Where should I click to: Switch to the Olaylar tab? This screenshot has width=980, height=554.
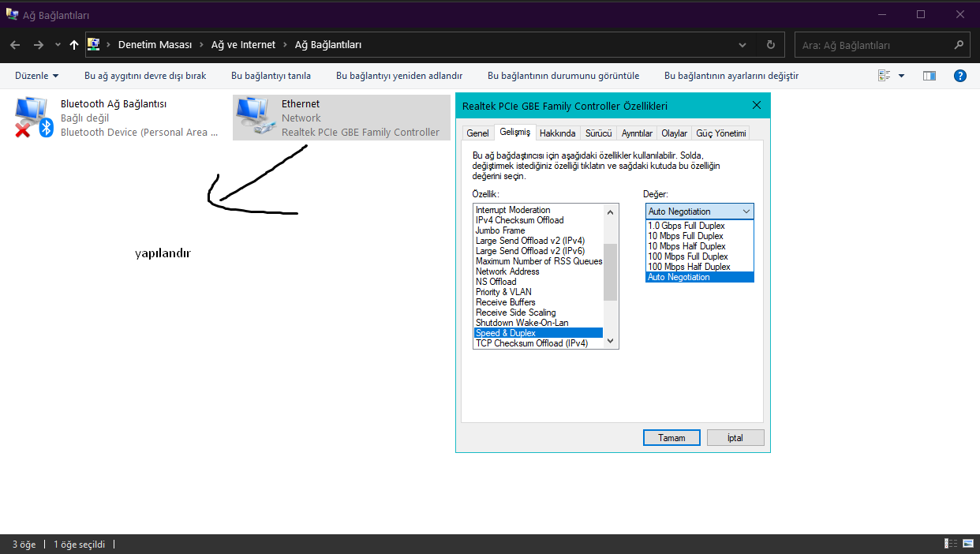pyautogui.click(x=675, y=133)
